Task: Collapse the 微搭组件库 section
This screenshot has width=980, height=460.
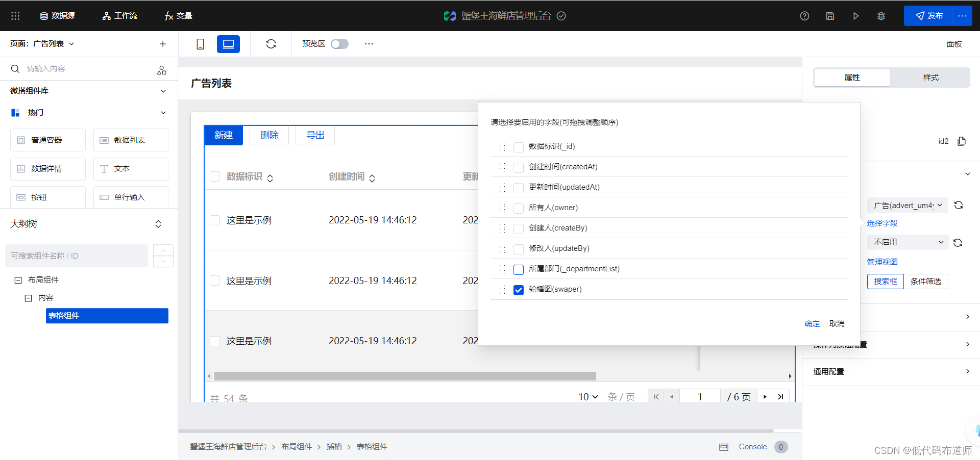Action: [x=163, y=91]
